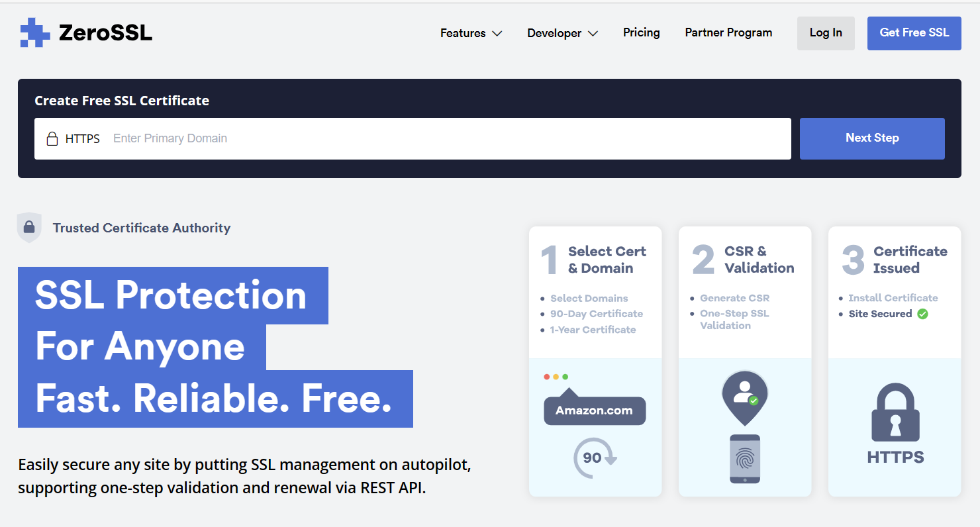Click the Certificate Issued title

pyautogui.click(x=910, y=260)
